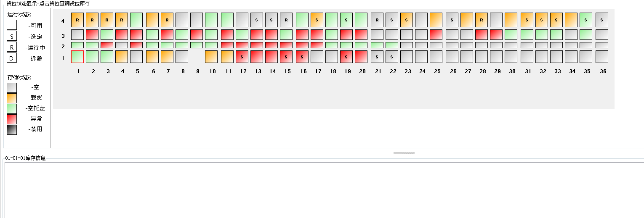
Task: Select the red S cell at row 1, column 12
Action: pyautogui.click(x=242, y=57)
